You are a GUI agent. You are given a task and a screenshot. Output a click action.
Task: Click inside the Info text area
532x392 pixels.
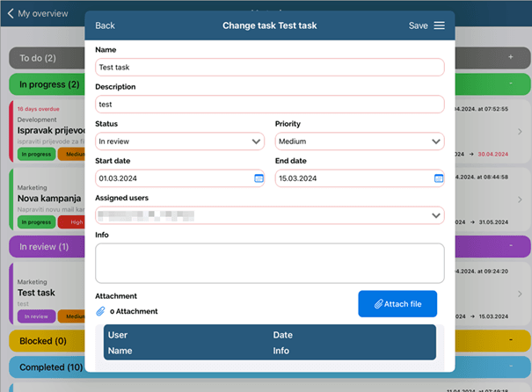[x=269, y=263]
